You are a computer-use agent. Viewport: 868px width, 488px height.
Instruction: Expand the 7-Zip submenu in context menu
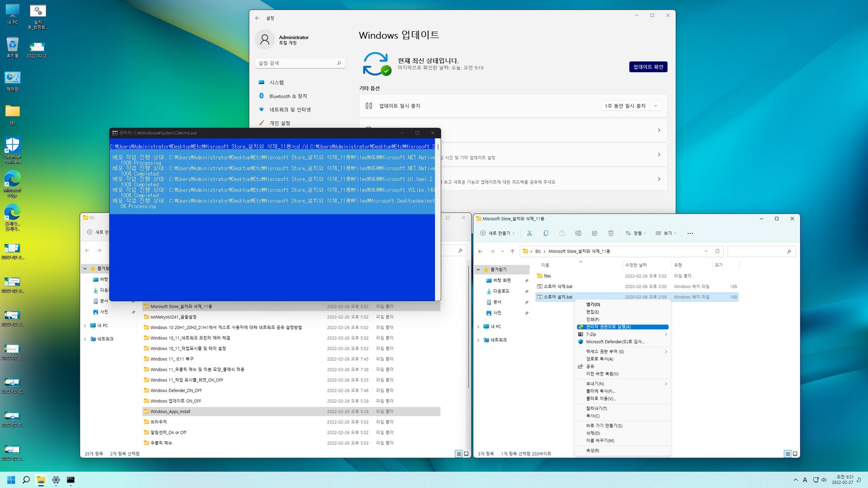(x=622, y=334)
